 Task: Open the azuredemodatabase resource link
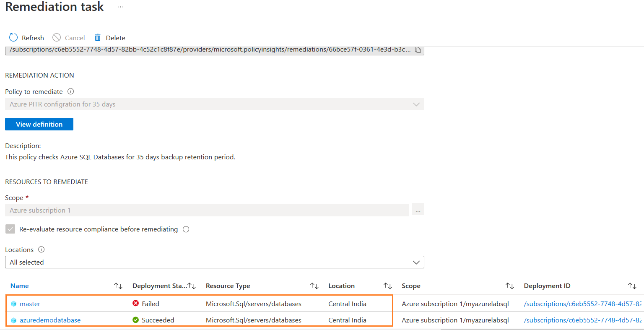pos(50,320)
